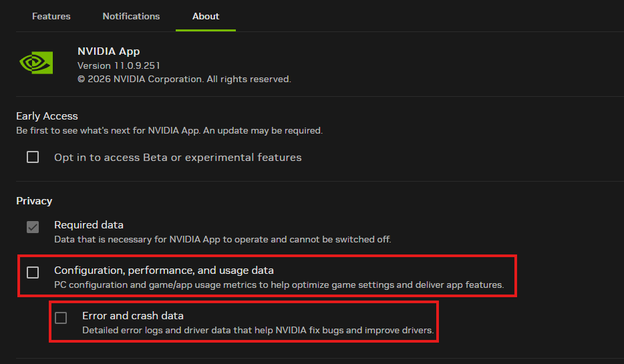Click the 'Opt in to access Beta' label
Viewport: 624px width, 364px height.
click(x=178, y=158)
